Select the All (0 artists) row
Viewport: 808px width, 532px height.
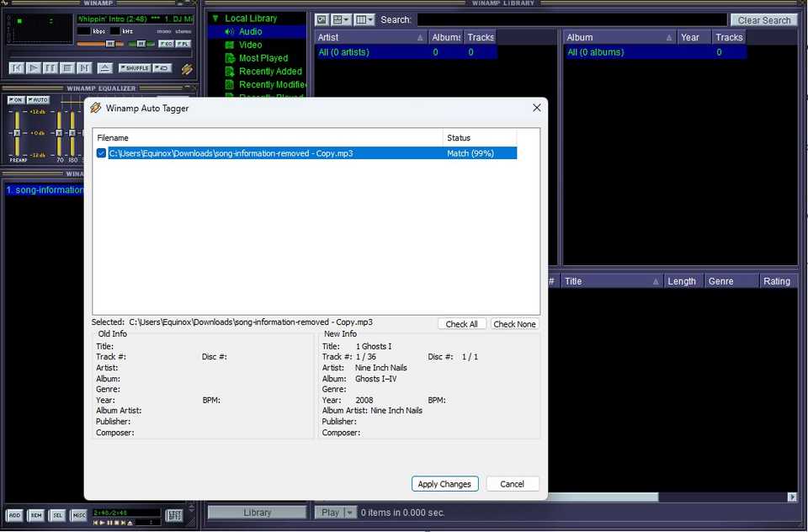tap(406, 52)
